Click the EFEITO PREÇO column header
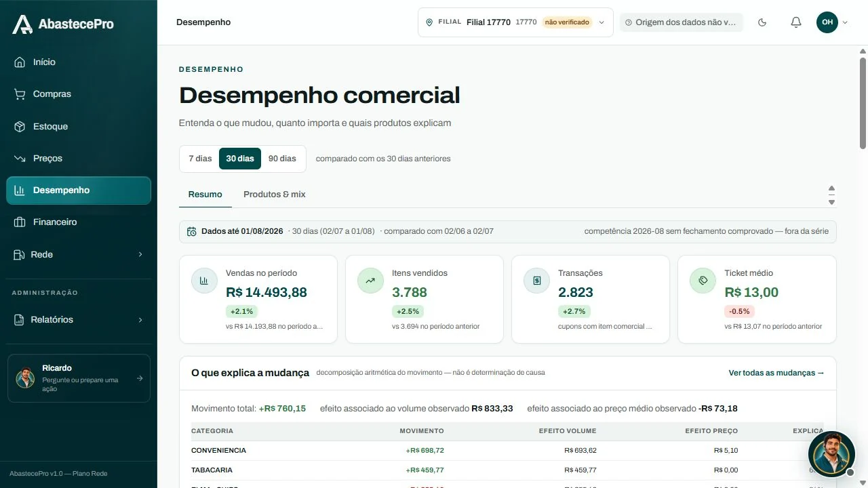868x488 pixels. point(711,431)
